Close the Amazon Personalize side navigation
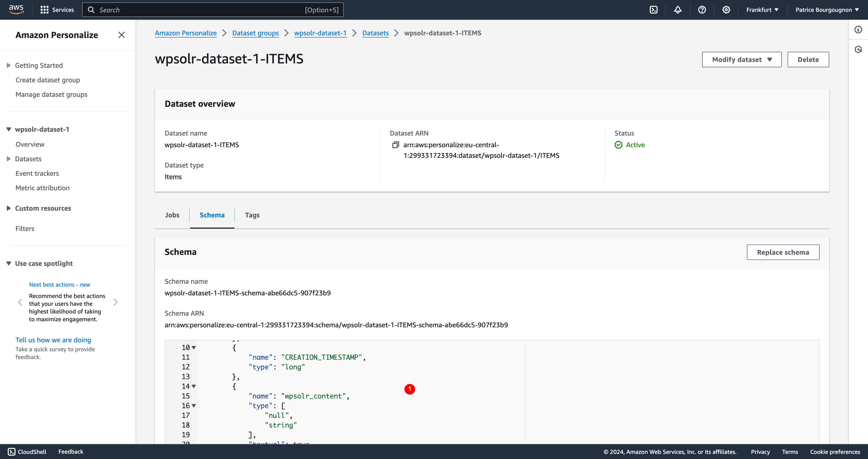868x459 pixels. tap(122, 35)
